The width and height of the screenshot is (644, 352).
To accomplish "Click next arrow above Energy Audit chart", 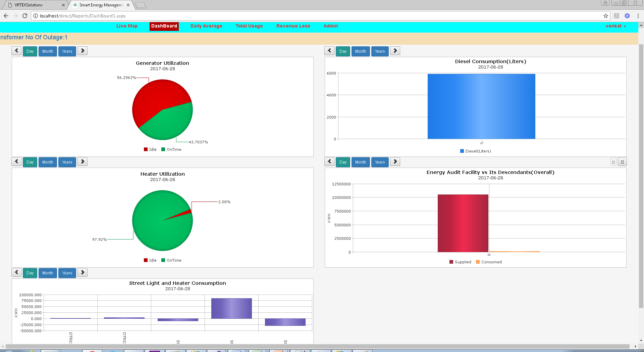I will (x=395, y=162).
